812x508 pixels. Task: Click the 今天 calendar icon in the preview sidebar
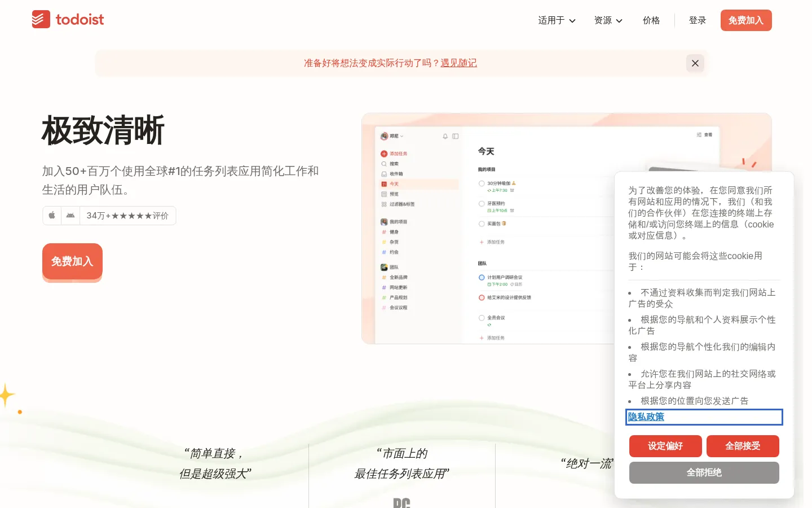[x=384, y=184]
